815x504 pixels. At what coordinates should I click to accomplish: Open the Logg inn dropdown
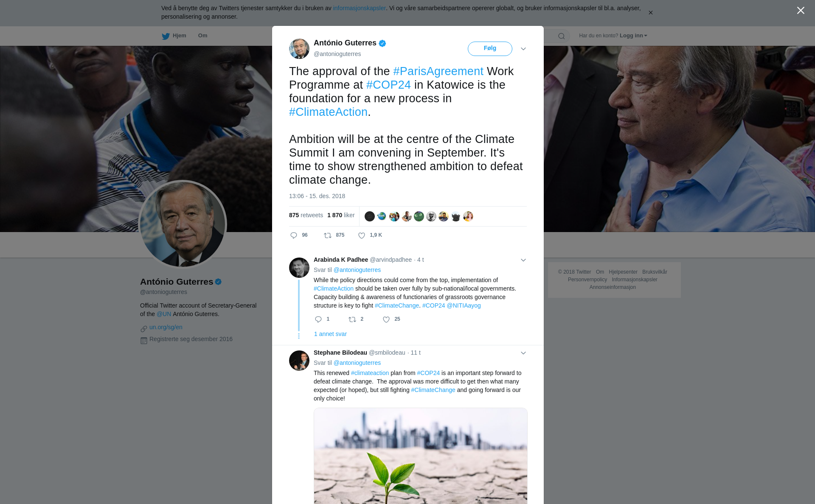tap(633, 36)
